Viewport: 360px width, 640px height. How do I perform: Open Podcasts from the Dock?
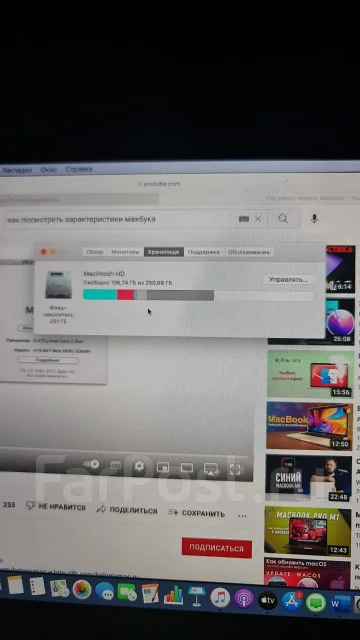click(x=244, y=599)
